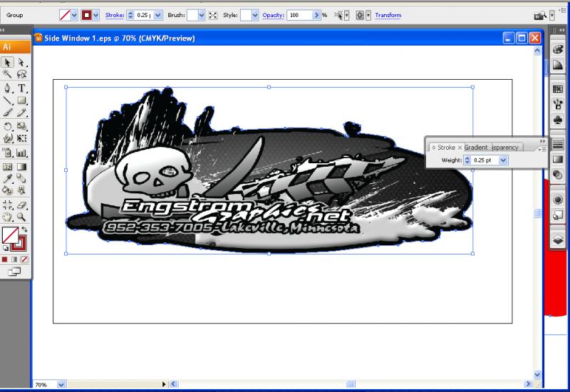Image resolution: width=570 pixels, height=392 pixels.
Task: Open the Layers panel from dock
Action: pyautogui.click(x=558, y=239)
